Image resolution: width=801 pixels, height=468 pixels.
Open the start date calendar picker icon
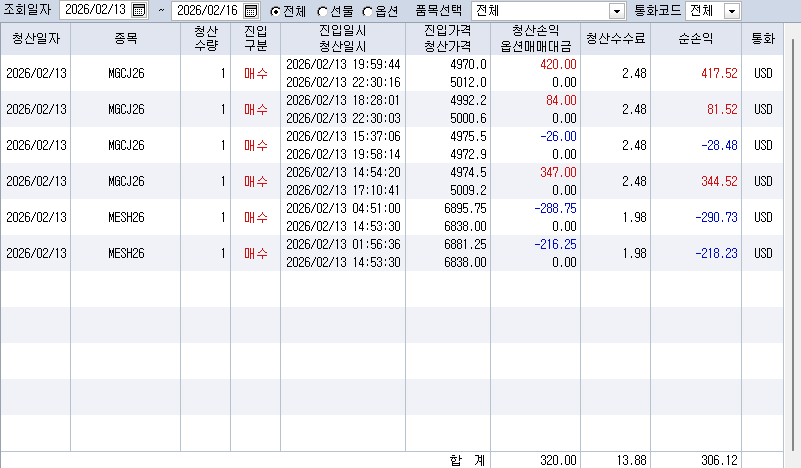138,10
